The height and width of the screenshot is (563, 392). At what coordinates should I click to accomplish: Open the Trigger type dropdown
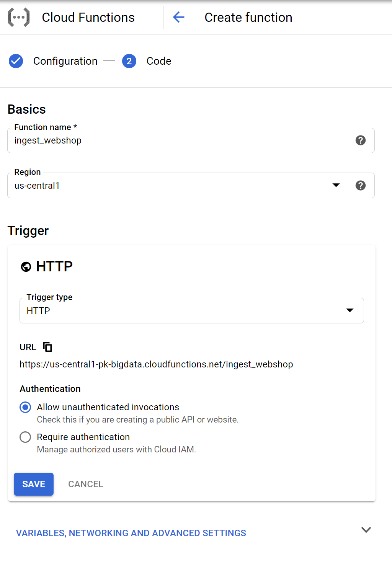191,310
